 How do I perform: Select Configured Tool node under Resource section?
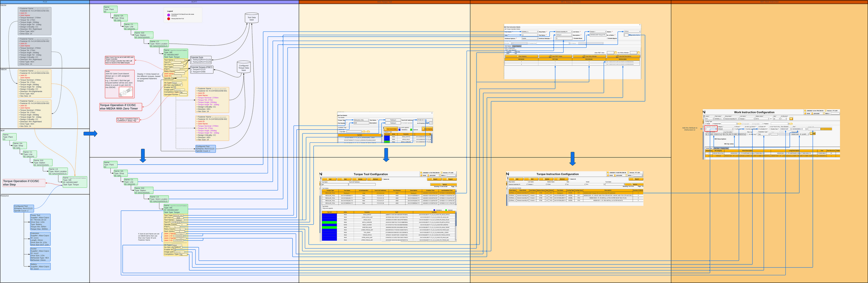pyautogui.click(x=24, y=208)
